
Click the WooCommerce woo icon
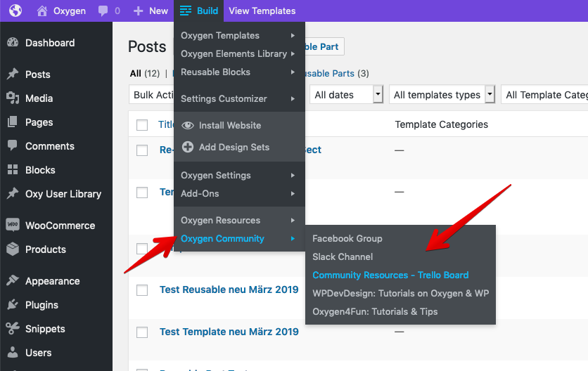(x=13, y=225)
